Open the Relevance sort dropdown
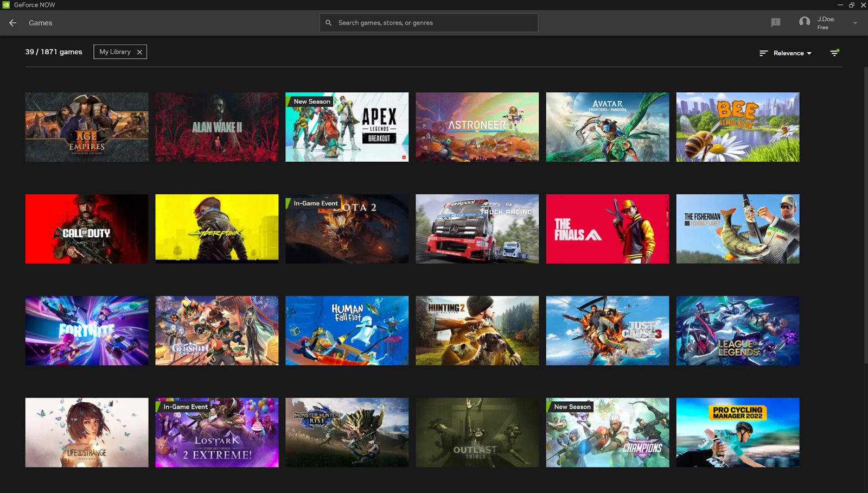The height and width of the screenshot is (493, 868). click(x=793, y=53)
